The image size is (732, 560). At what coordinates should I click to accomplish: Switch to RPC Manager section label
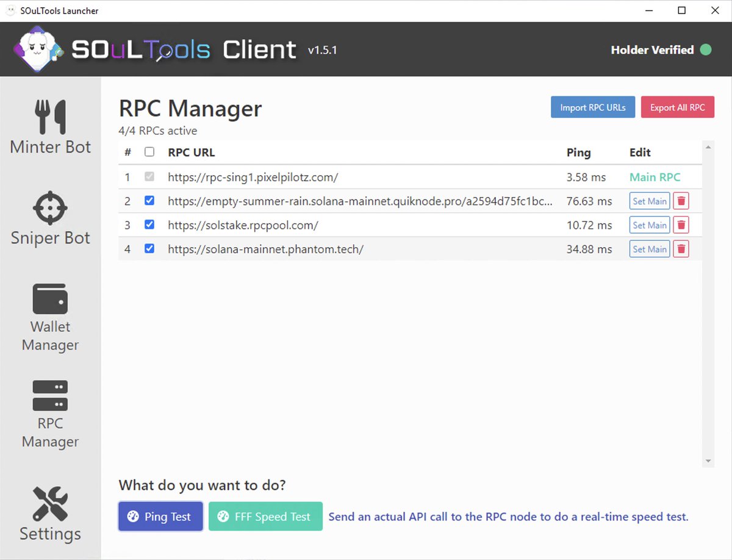[x=51, y=433]
